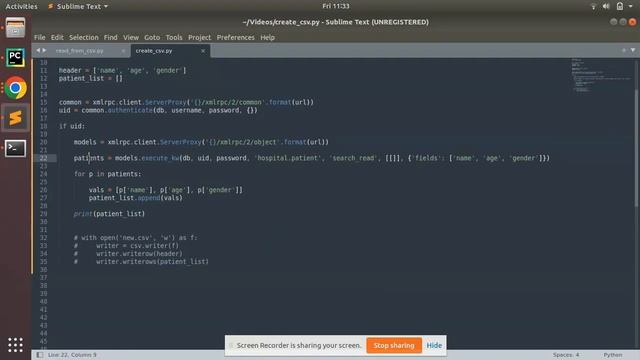The image size is (640, 360).
Task: Open the Preferences menu
Action: click(236, 37)
